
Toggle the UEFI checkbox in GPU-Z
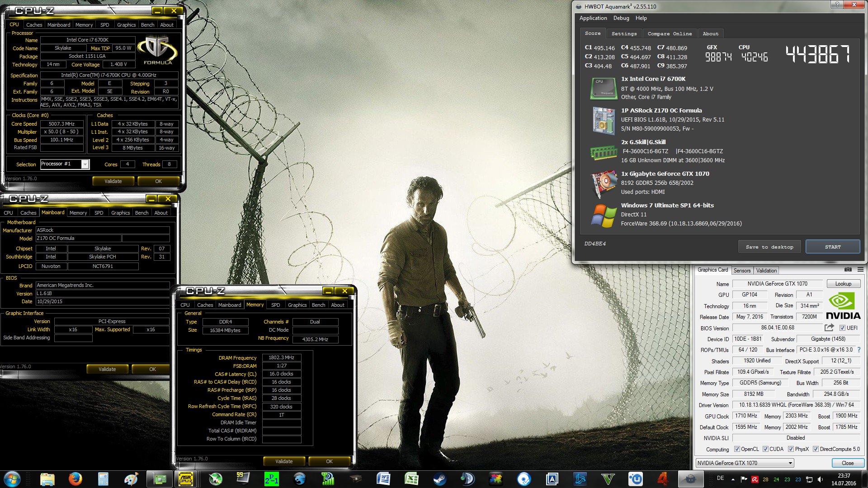click(842, 328)
